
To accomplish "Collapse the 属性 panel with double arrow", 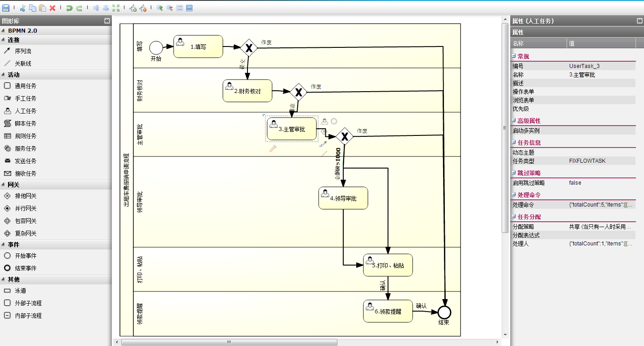I will (640, 21).
